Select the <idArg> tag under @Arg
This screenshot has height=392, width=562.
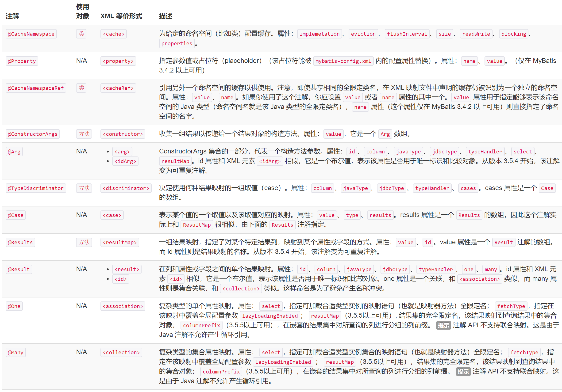[x=125, y=161]
